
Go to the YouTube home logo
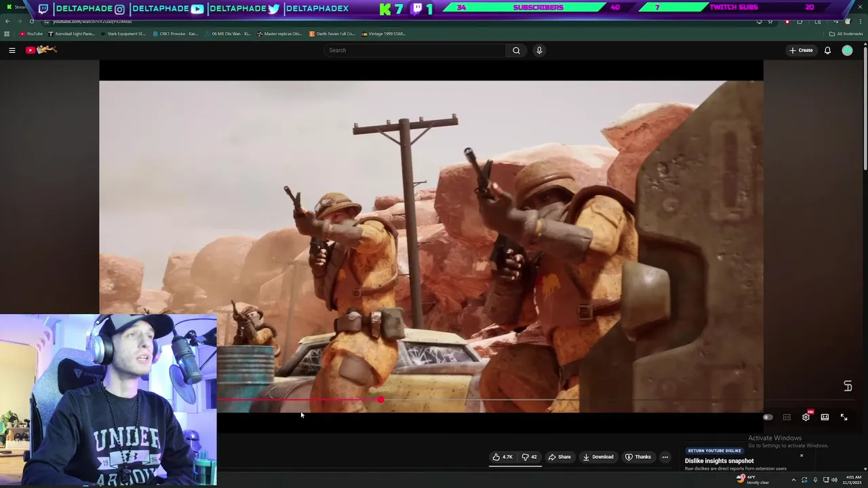click(x=41, y=49)
